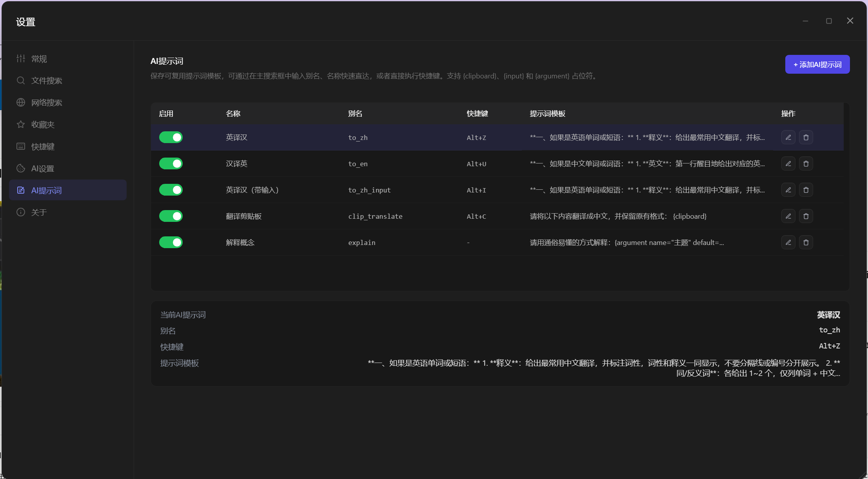868x479 pixels.
Task: Edit the 翻译剪贴板 prompt
Action: click(x=788, y=216)
